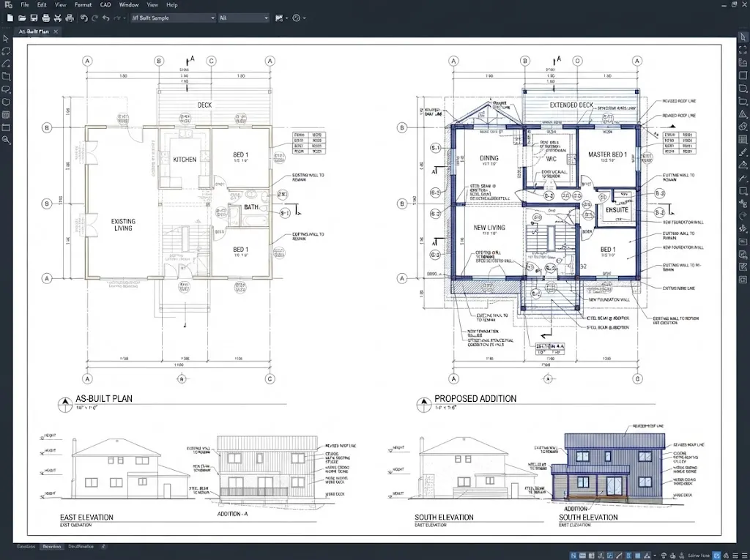Select the arrow pointer tool in left toolbar
This screenshot has height=560, width=750.
(6, 39)
